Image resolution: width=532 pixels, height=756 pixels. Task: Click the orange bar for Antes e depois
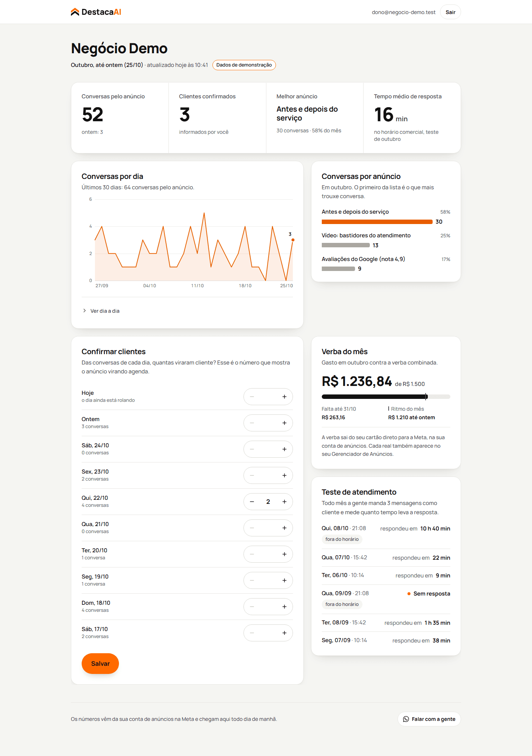377,222
